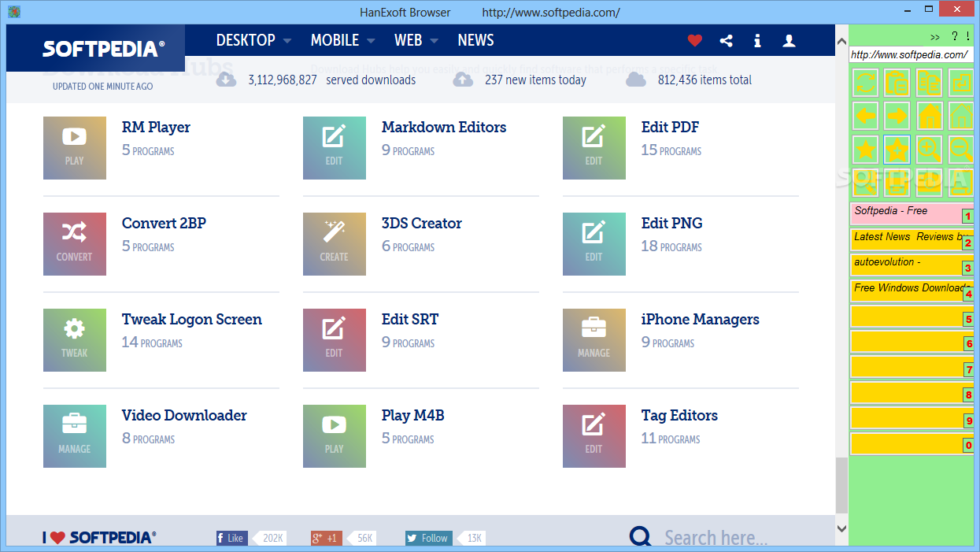
Task: Click the share icon in Softpedia header
Action: [x=726, y=40]
